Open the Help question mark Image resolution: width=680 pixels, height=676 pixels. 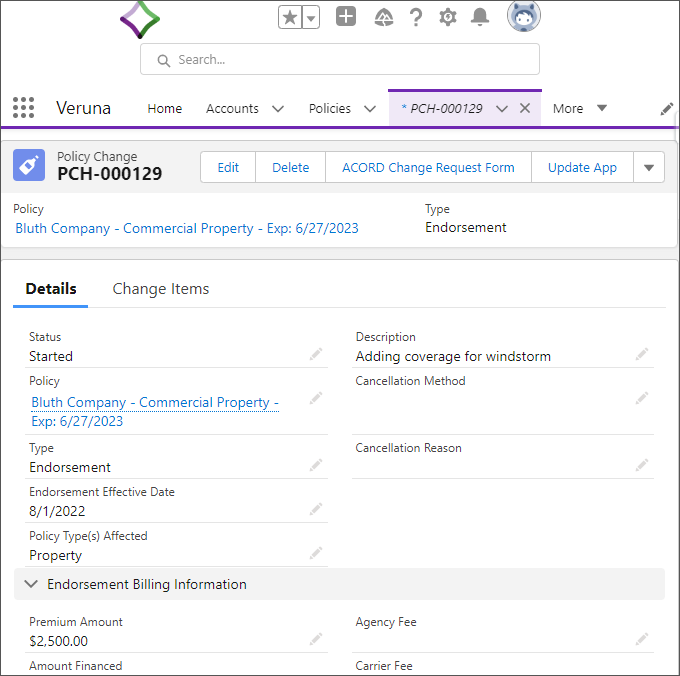[x=416, y=17]
